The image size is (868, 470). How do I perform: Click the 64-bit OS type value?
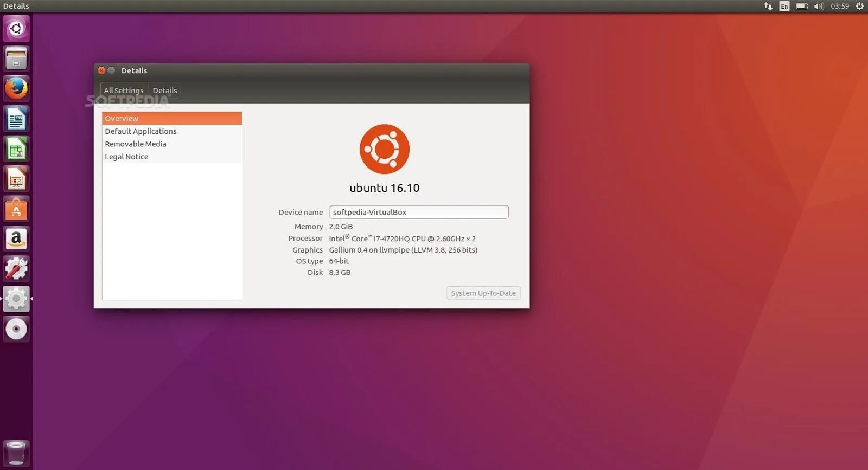pos(339,261)
